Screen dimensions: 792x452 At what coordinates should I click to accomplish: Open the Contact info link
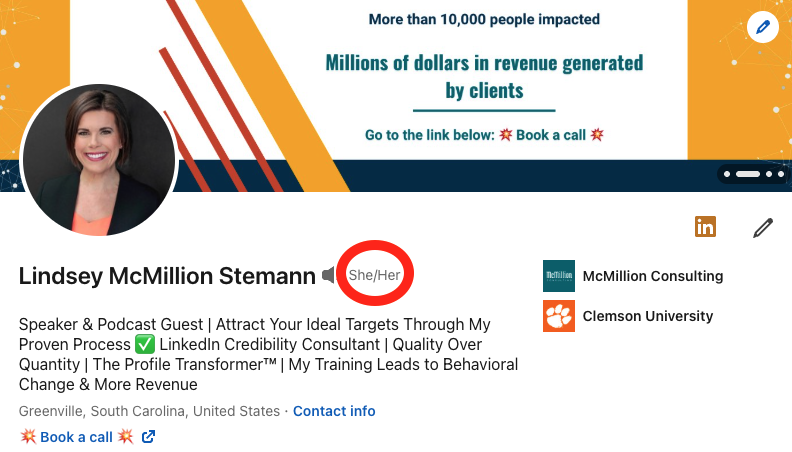(334, 411)
